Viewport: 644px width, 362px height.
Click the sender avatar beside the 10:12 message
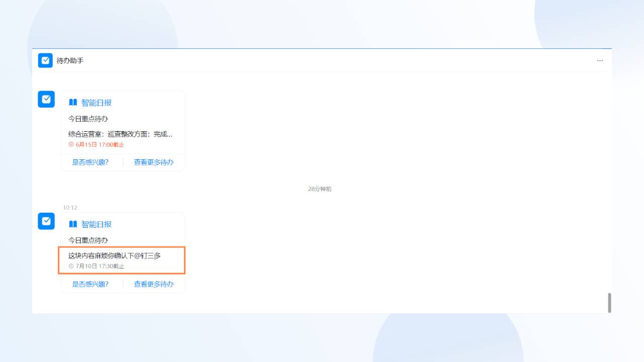(x=46, y=221)
